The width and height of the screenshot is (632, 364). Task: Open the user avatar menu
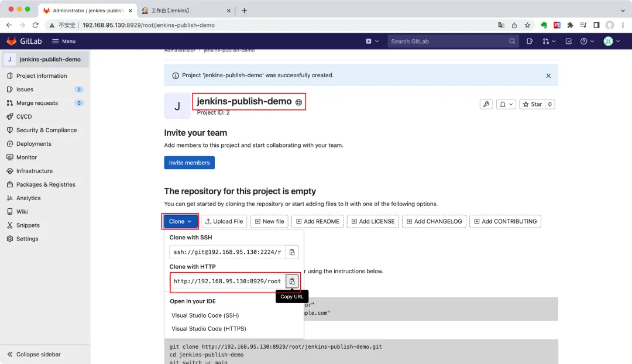coord(612,41)
